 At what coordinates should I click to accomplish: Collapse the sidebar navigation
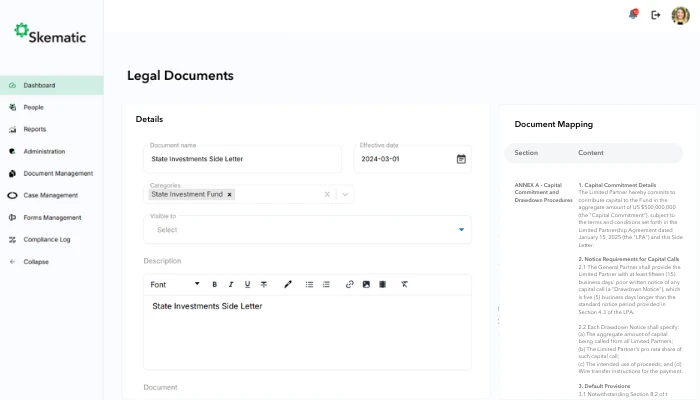click(36, 261)
